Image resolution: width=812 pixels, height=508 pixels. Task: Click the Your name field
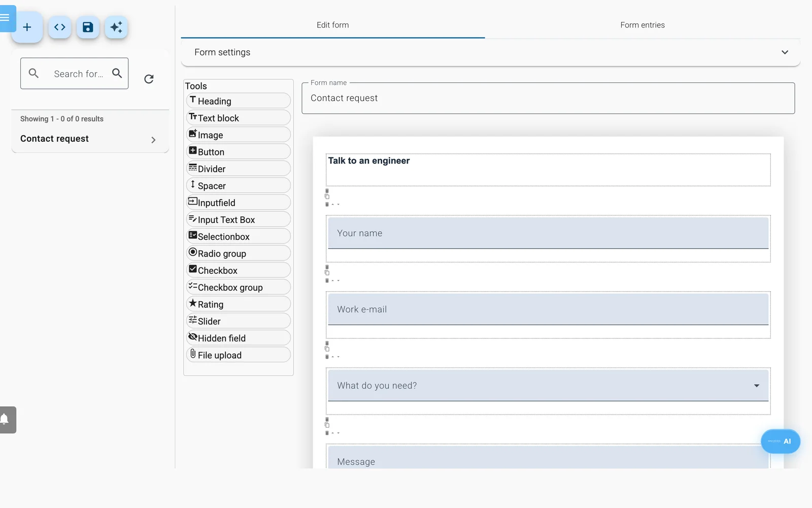[x=548, y=233]
